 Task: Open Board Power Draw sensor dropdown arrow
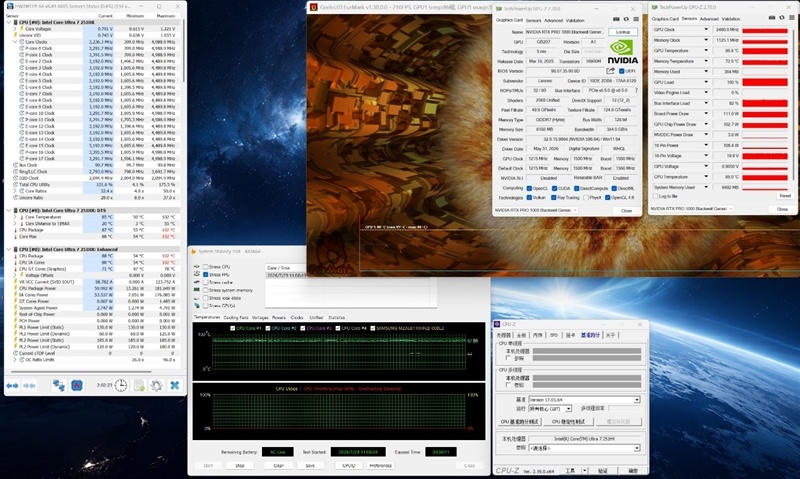[x=706, y=114]
